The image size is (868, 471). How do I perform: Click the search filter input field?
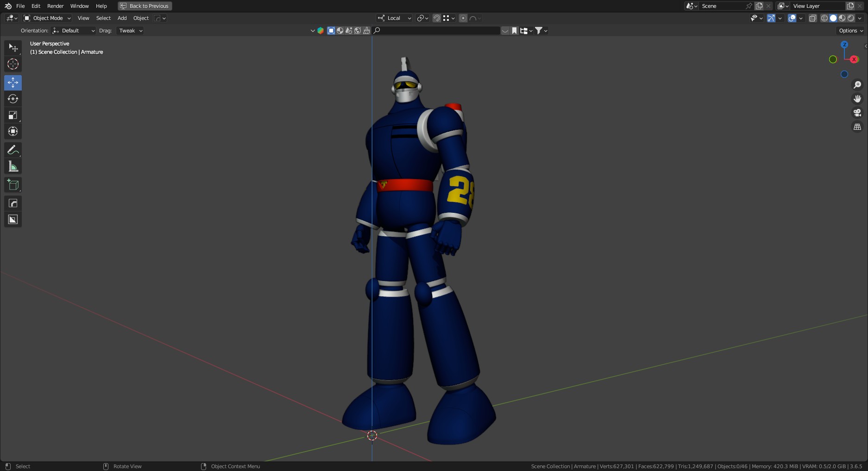tap(436, 31)
